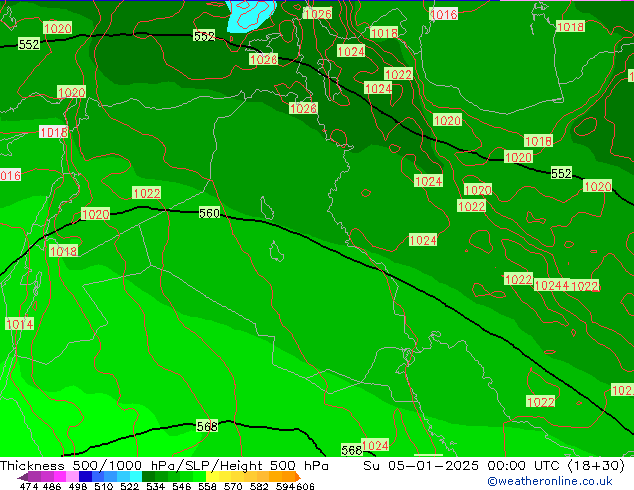The image size is (634, 490).
Task: Click the first yellow legend swatch
Action: click(x=212, y=477)
